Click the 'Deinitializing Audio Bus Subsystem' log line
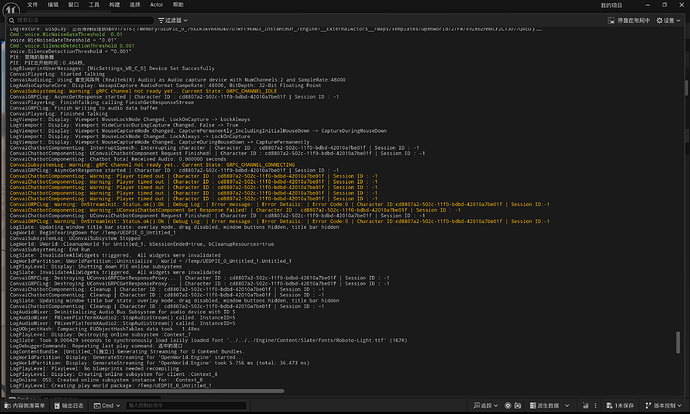 point(122,312)
